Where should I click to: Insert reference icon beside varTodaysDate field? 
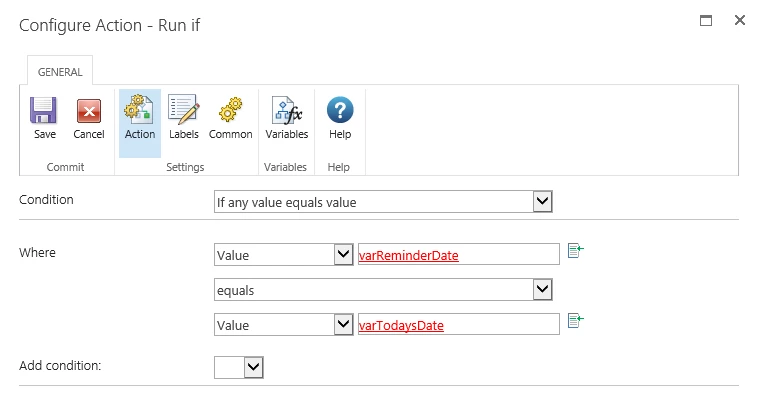[575, 321]
